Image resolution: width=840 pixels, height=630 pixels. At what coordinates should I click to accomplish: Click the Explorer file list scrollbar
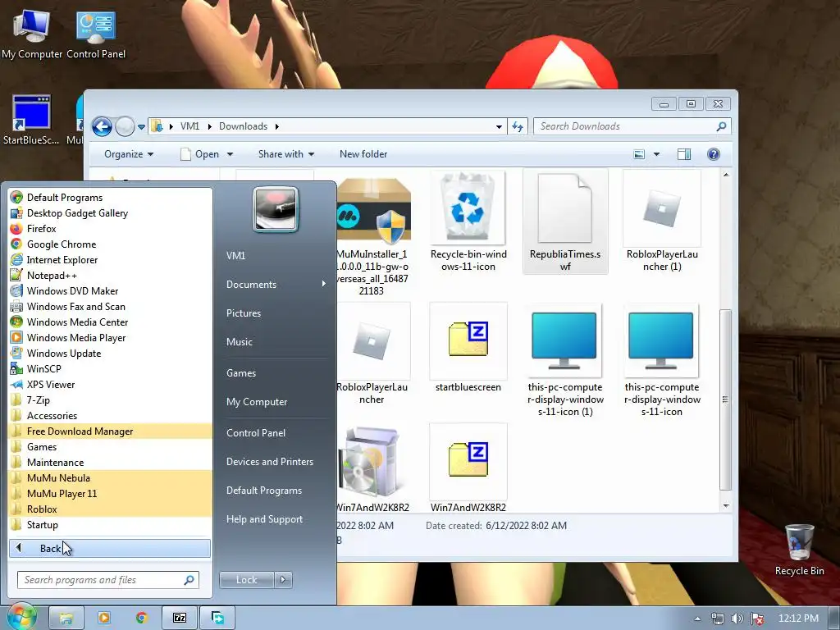[726, 399]
